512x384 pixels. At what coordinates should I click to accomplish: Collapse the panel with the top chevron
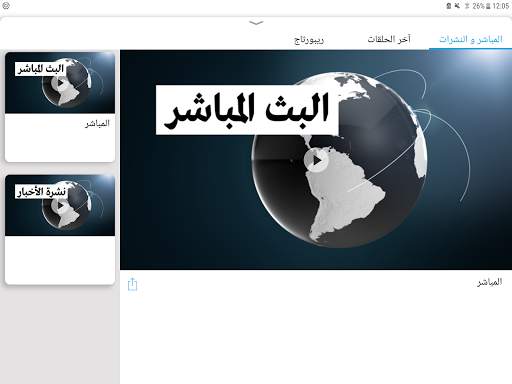pyautogui.click(x=256, y=23)
